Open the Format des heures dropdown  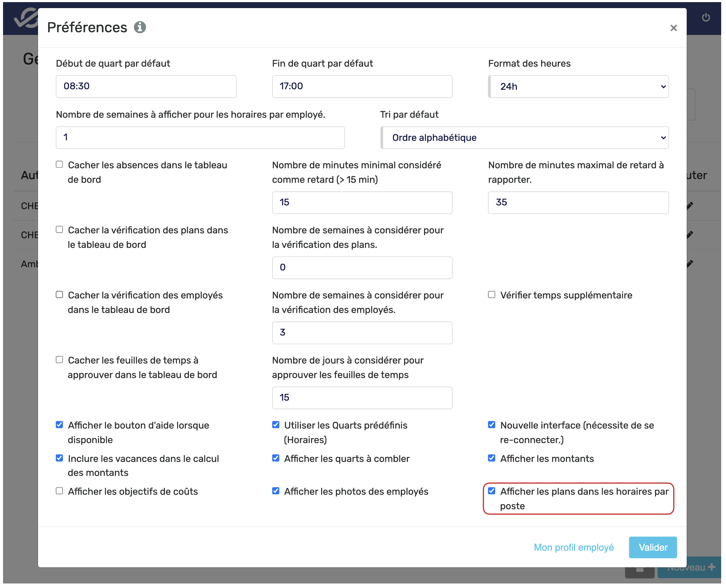click(x=578, y=87)
